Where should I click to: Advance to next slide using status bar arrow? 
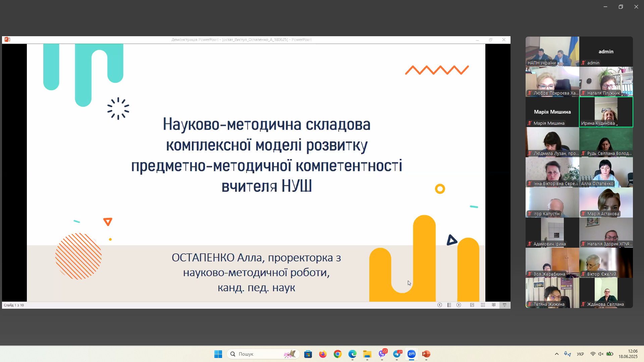459,305
